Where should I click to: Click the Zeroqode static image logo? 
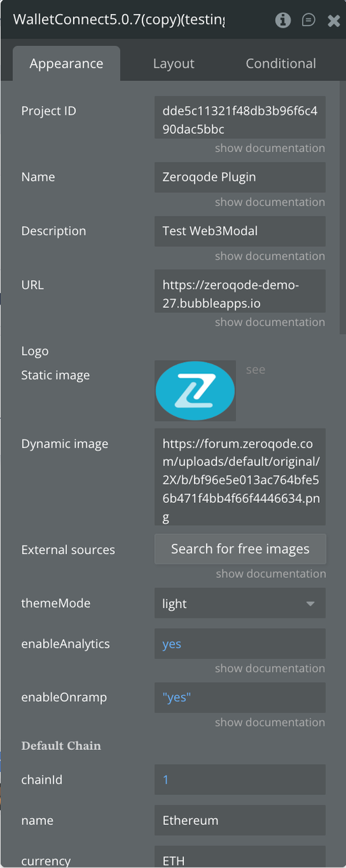(195, 391)
